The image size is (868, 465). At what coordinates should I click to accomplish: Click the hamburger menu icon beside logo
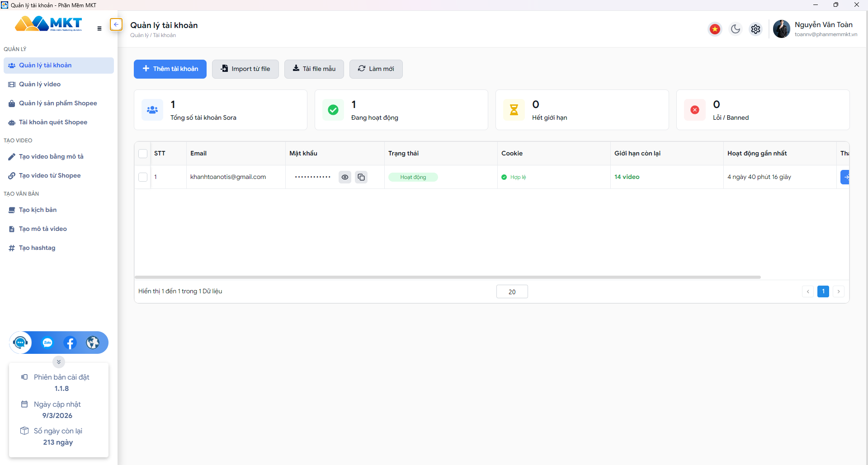(99, 28)
